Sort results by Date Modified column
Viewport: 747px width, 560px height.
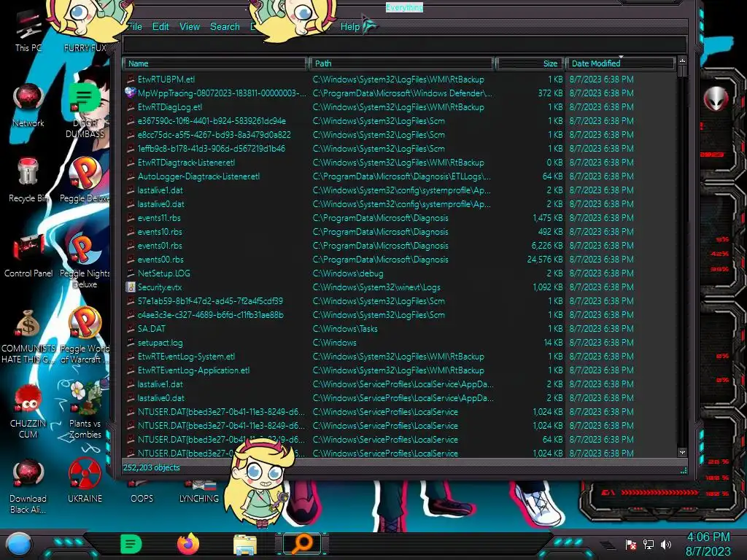[x=620, y=63]
